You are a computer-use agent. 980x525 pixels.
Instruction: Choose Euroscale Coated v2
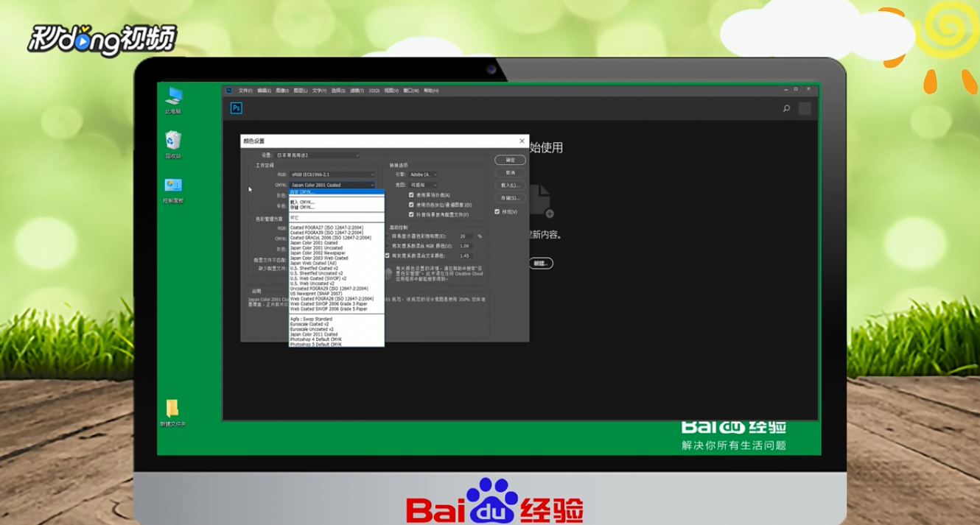337,325
